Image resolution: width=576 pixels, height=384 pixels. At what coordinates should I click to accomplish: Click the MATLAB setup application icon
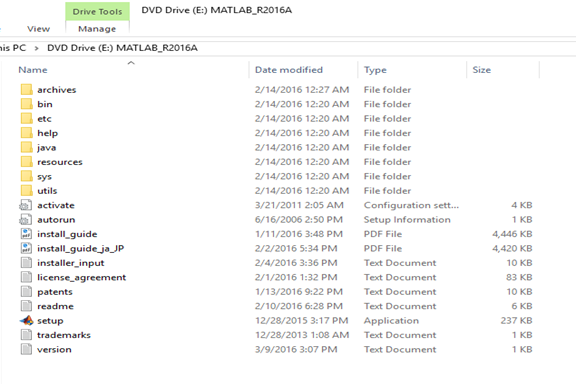tap(26, 320)
